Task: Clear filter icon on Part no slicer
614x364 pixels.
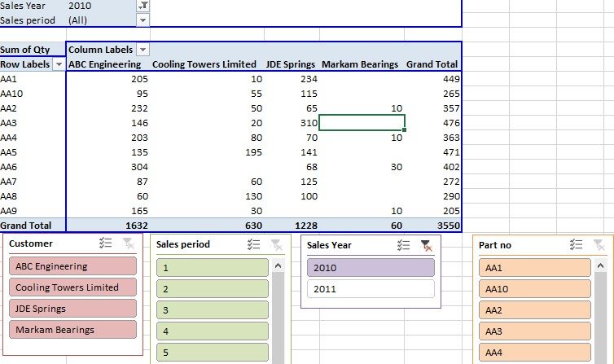Action: (x=599, y=244)
